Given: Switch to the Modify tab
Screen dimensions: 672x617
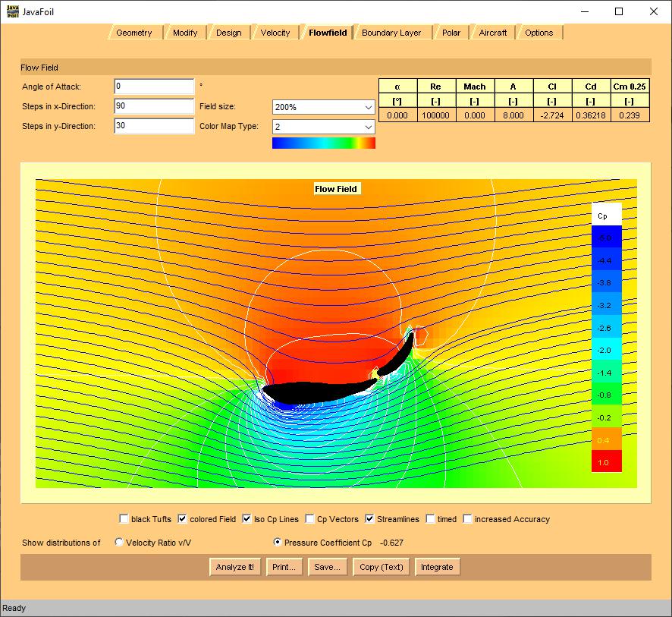Looking at the screenshot, I should click(185, 33).
